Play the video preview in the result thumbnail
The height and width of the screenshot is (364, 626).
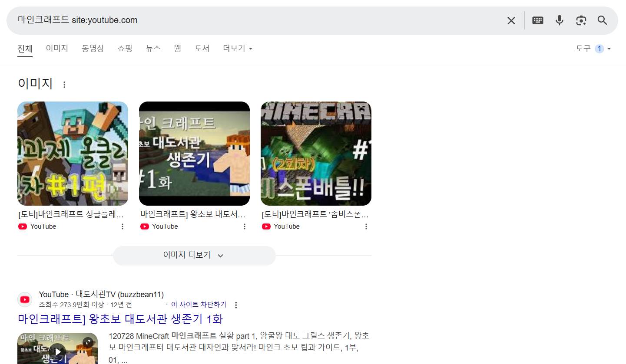[x=58, y=351]
